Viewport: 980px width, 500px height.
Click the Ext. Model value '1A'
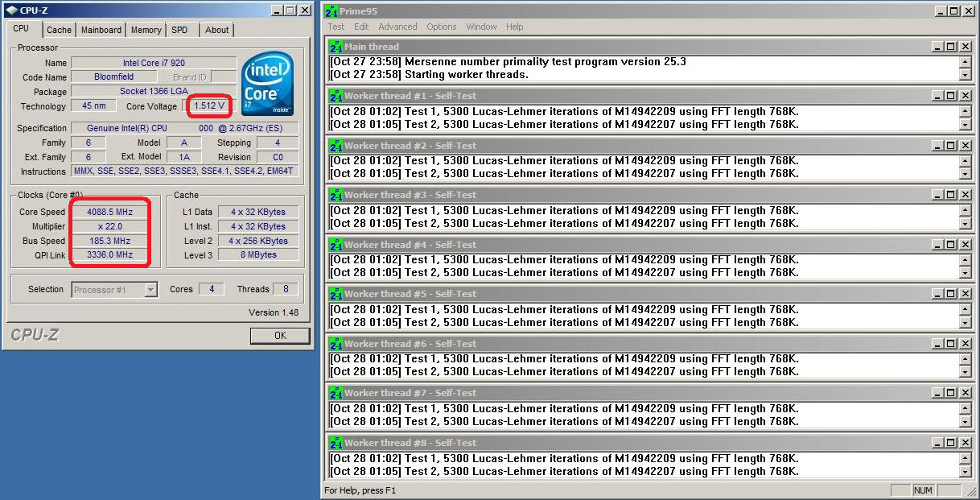(184, 157)
